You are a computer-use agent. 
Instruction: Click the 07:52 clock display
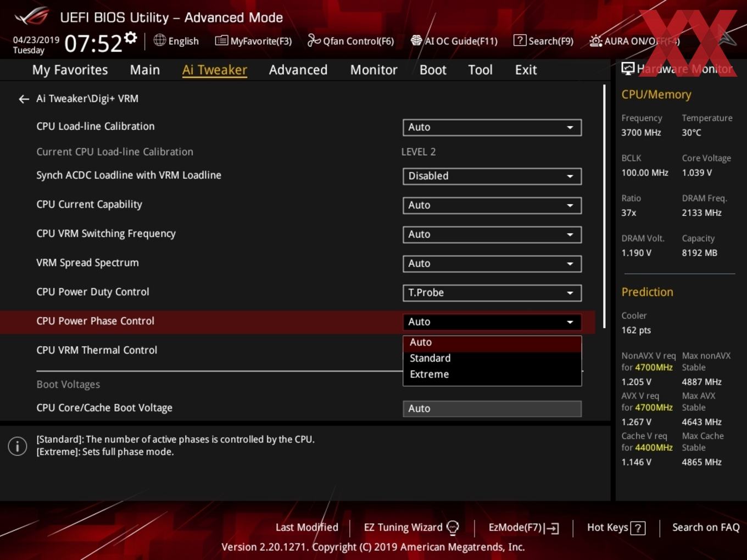click(x=93, y=43)
